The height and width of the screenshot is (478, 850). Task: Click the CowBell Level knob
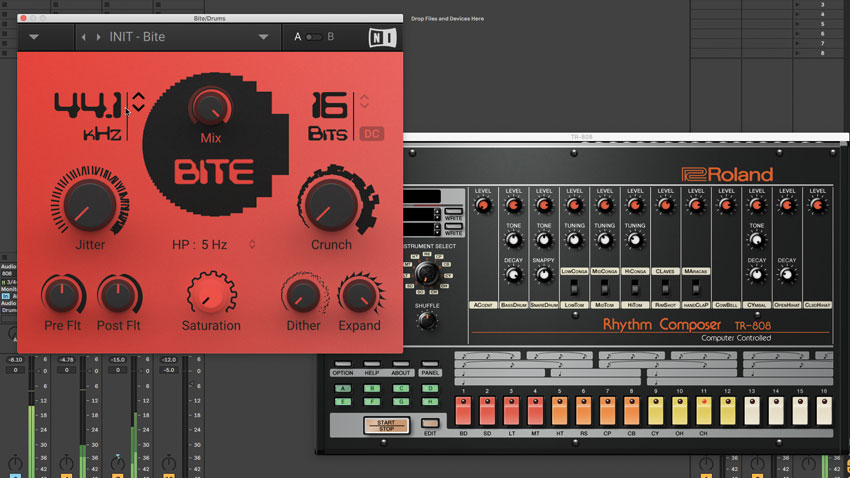click(726, 205)
